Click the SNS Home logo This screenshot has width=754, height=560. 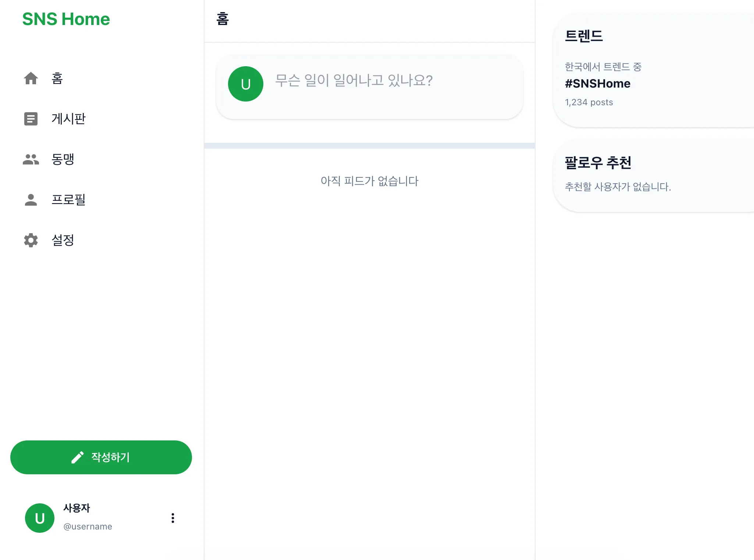tap(66, 19)
